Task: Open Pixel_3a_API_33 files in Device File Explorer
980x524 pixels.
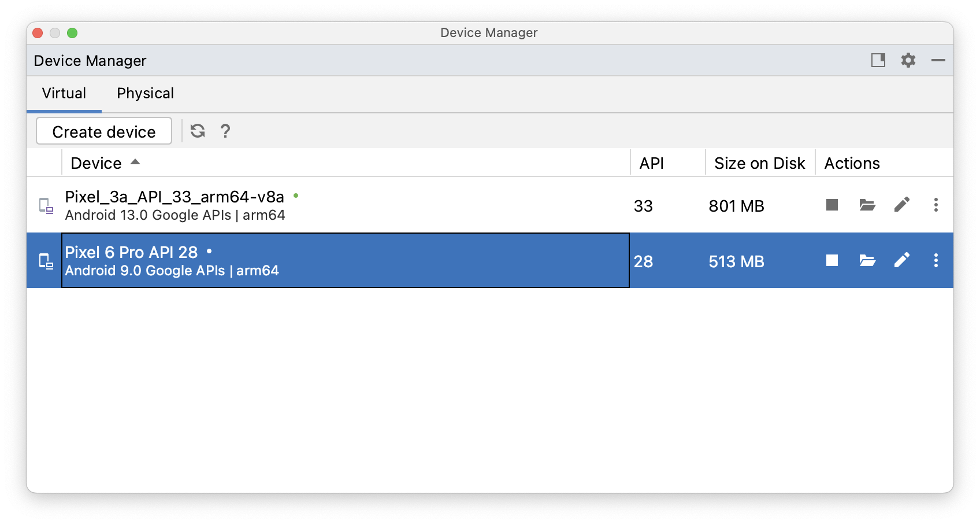Action: 867,205
